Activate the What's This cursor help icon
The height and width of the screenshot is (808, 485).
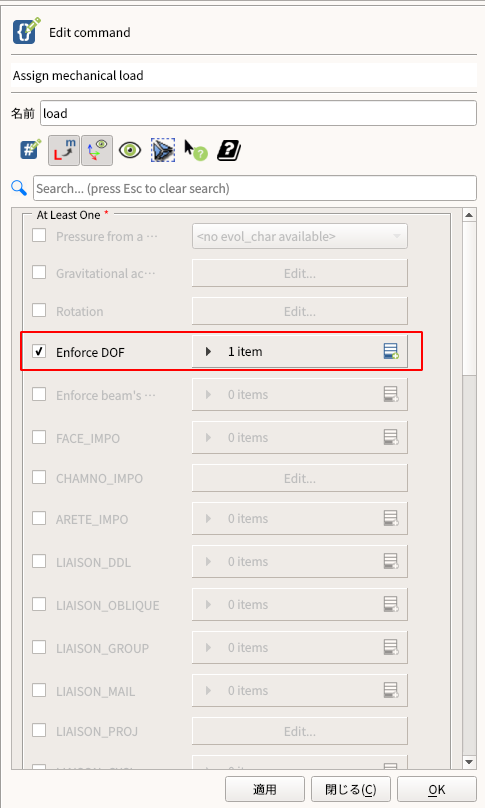(x=196, y=150)
